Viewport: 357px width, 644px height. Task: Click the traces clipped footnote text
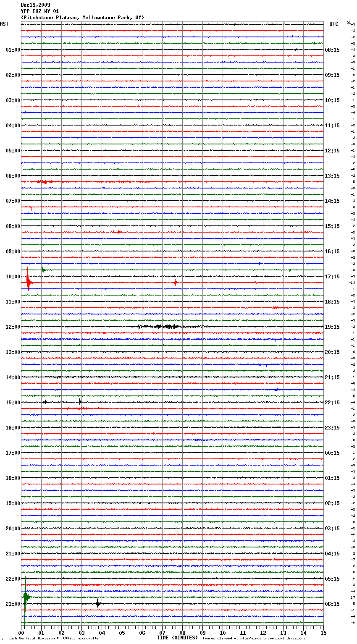pyautogui.click(x=254, y=638)
